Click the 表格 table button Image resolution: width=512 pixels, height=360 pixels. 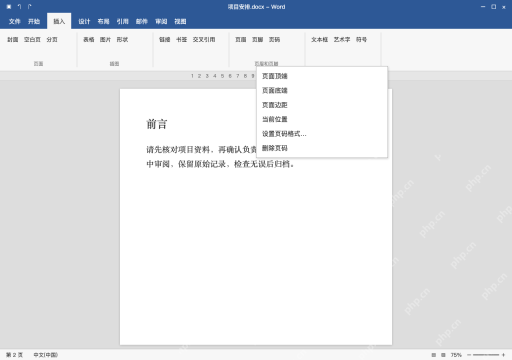point(89,40)
